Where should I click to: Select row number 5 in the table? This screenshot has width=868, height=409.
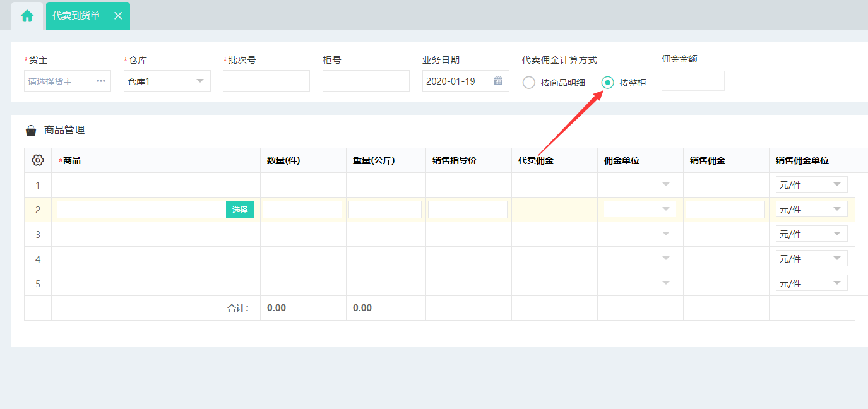click(38, 283)
